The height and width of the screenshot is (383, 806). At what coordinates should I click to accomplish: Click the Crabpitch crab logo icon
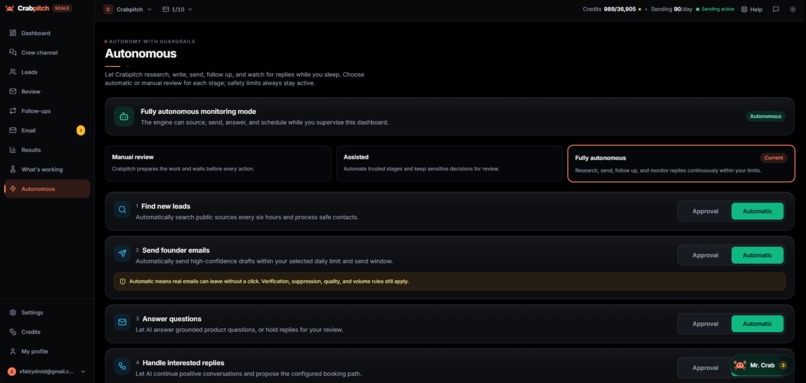[9, 9]
